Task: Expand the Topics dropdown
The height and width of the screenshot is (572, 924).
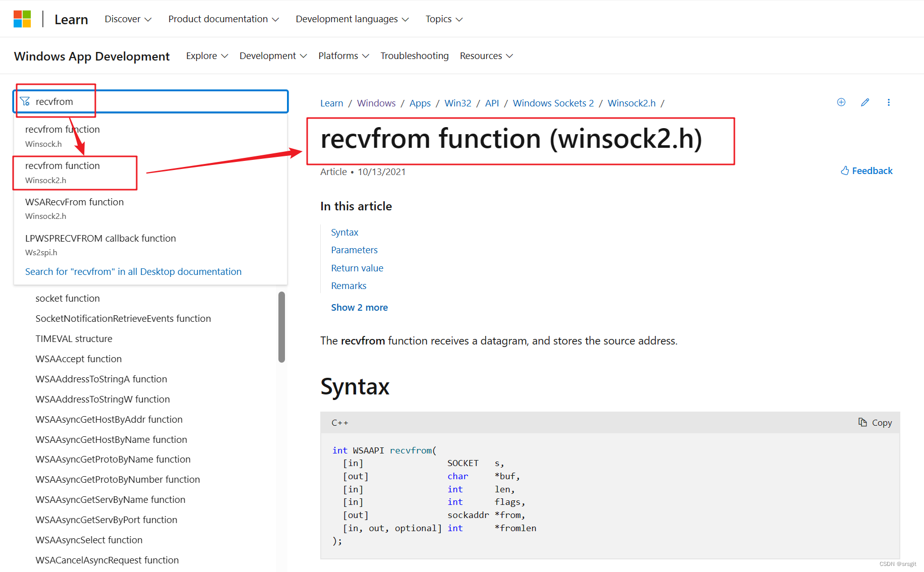Action: 444,19
